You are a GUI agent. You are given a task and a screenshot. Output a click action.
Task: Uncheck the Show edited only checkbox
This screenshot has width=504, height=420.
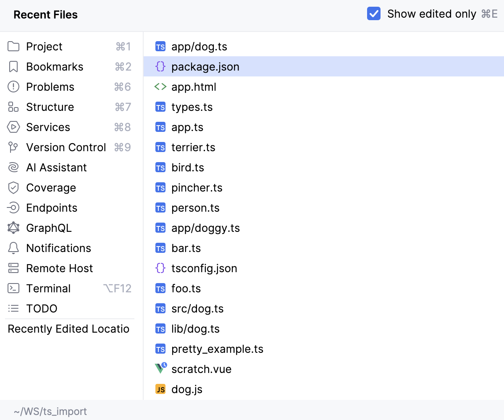(373, 13)
